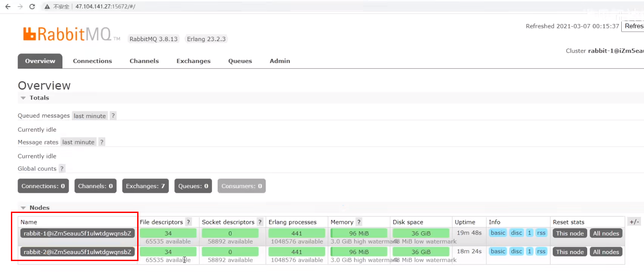Open help for Queued messages
Viewport: 644px width, 272px height.
(x=113, y=116)
